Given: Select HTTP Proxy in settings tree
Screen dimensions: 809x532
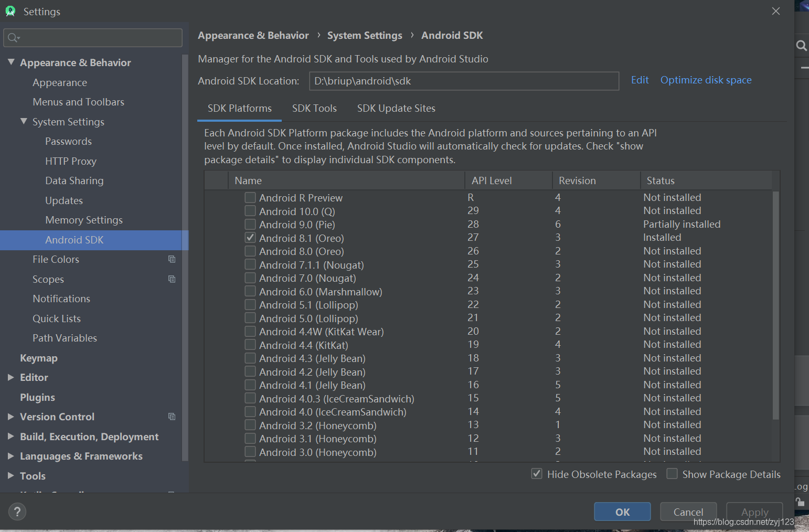Looking at the screenshot, I should (x=71, y=161).
